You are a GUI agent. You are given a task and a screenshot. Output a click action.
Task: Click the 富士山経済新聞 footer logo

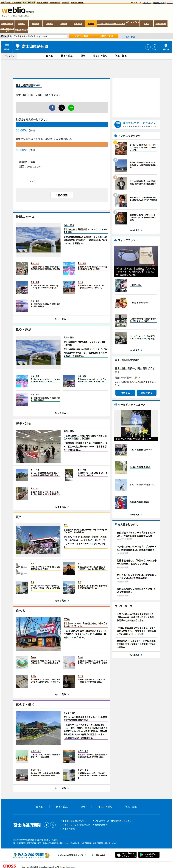(x=27, y=825)
